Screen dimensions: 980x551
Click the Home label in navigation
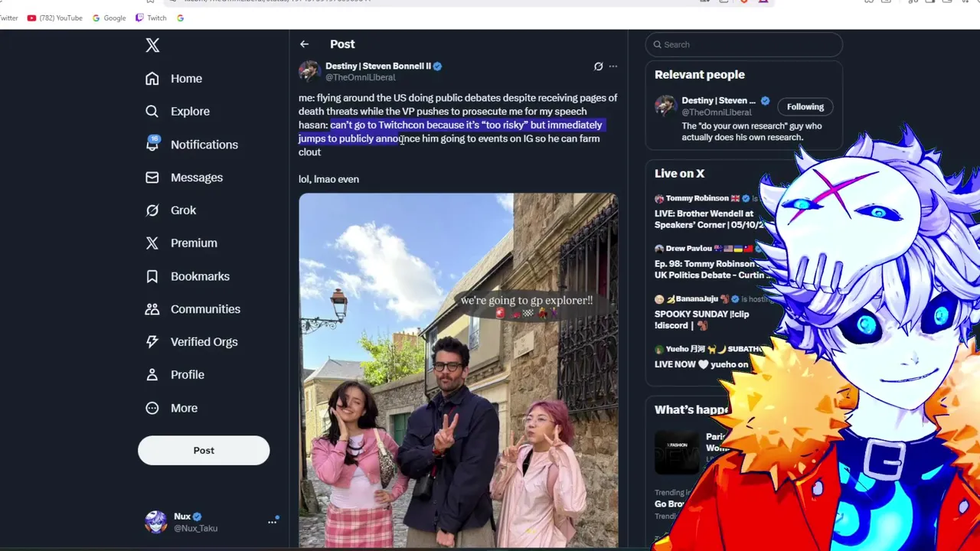[186, 78]
